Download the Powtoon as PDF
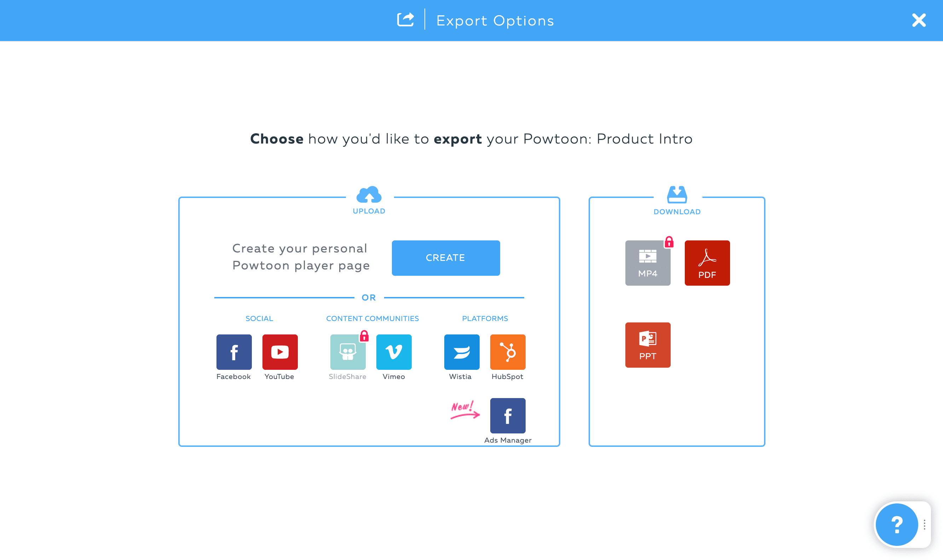Image resolution: width=943 pixels, height=560 pixels. [707, 263]
